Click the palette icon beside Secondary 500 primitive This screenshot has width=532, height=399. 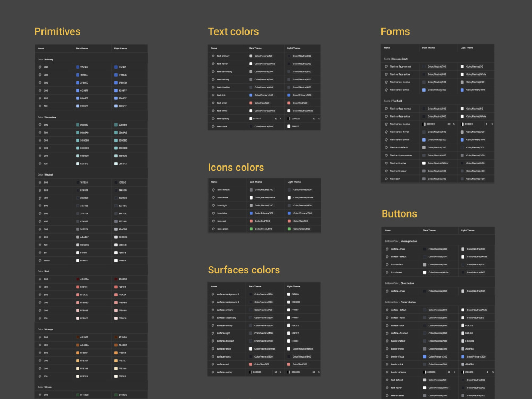click(40, 140)
